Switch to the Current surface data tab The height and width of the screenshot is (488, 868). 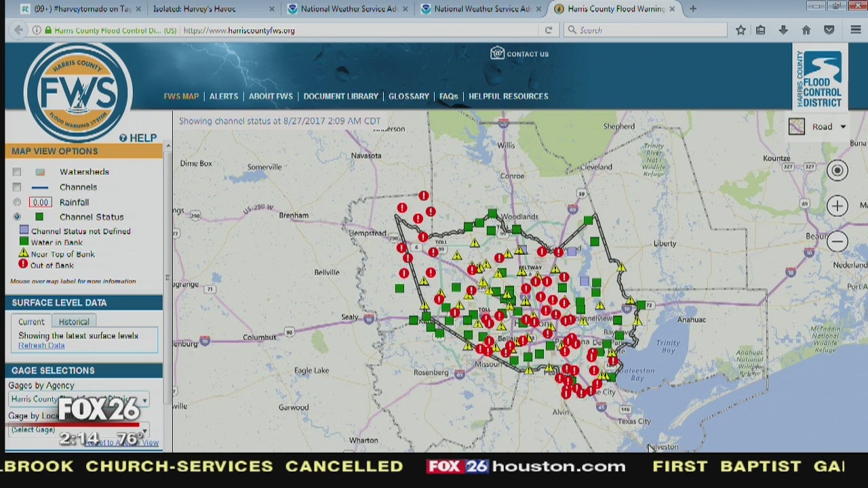[x=31, y=322]
